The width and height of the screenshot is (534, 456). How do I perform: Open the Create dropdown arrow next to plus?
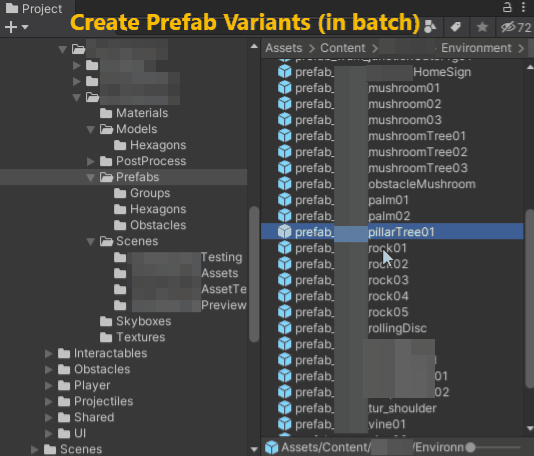25,27
